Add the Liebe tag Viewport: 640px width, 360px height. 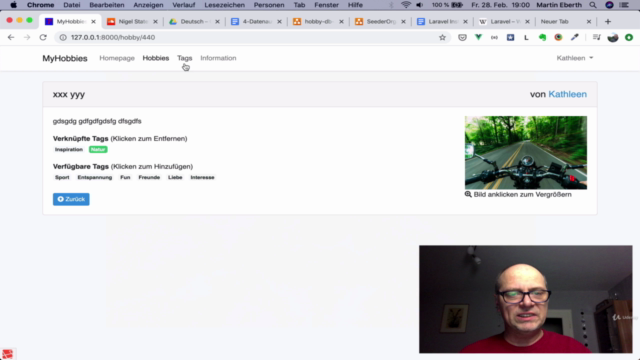175,177
